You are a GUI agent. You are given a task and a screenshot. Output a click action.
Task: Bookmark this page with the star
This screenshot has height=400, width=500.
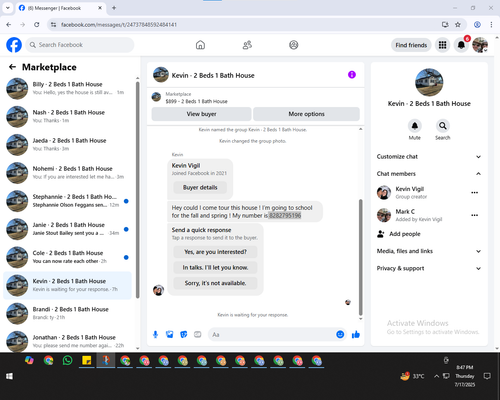click(x=458, y=24)
